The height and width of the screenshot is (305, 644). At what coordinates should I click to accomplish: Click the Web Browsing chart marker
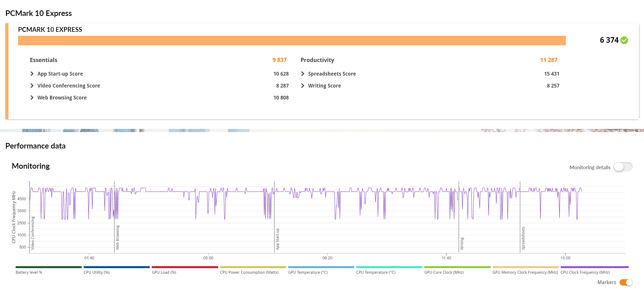pos(118,238)
